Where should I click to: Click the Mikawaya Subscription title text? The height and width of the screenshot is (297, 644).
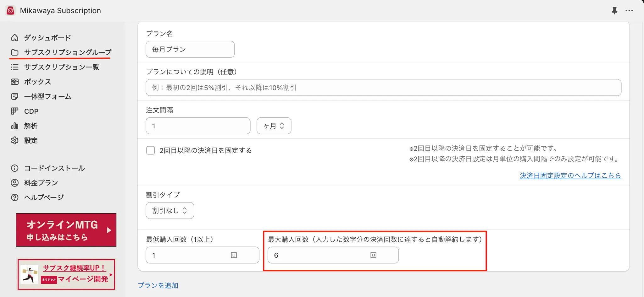click(60, 11)
